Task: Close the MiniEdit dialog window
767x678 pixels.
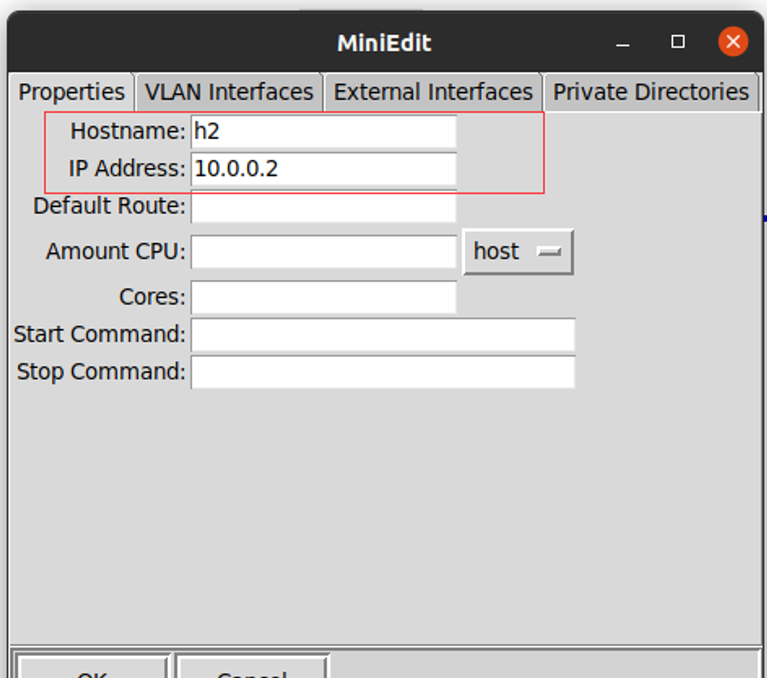Action: pyautogui.click(x=733, y=42)
